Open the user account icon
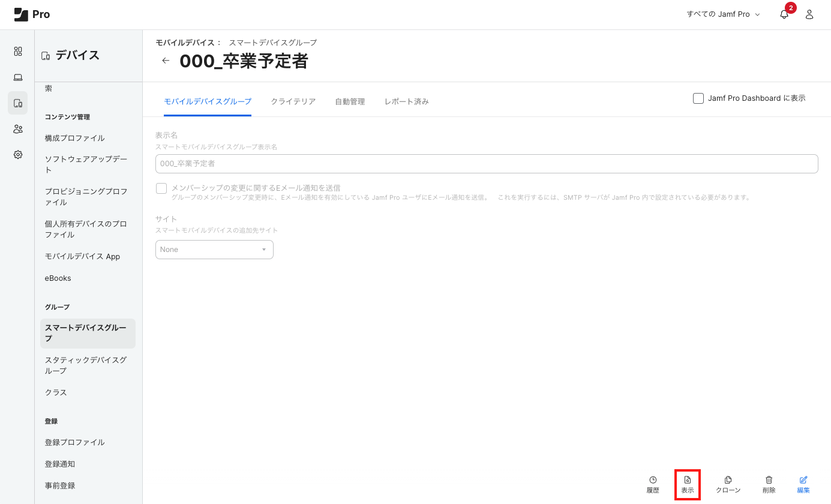The height and width of the screenshot is (504, 831). click(809, 14)
